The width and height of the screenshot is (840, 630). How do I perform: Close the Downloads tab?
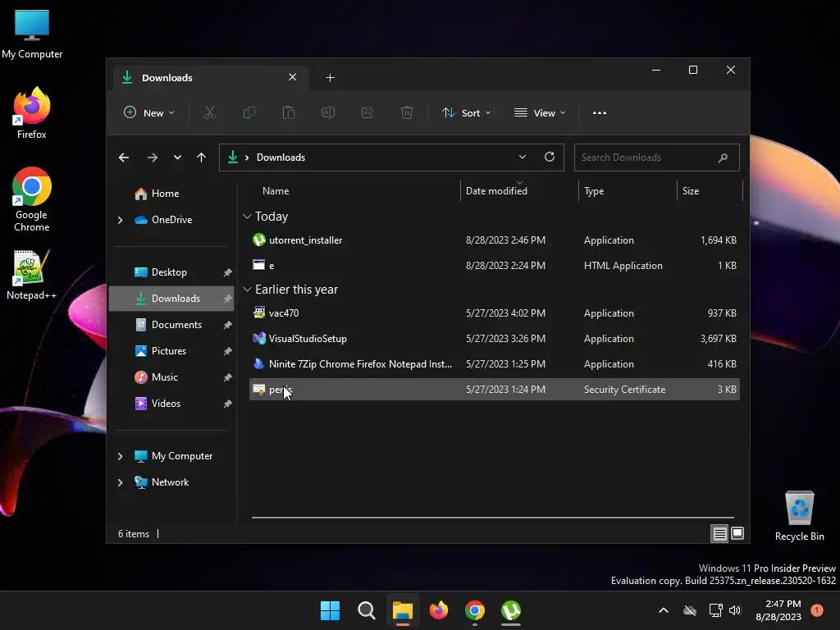click(x=293, y=77)
